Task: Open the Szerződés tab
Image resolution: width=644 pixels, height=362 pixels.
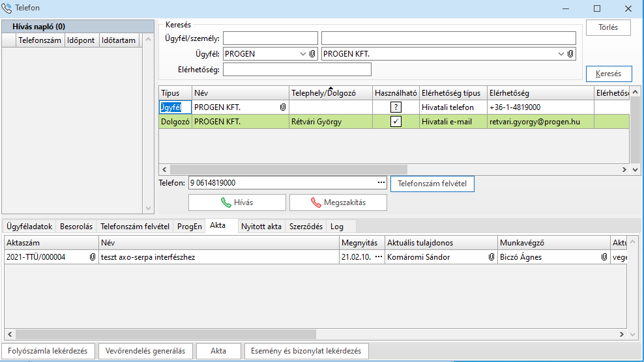Action: (306, 227)
